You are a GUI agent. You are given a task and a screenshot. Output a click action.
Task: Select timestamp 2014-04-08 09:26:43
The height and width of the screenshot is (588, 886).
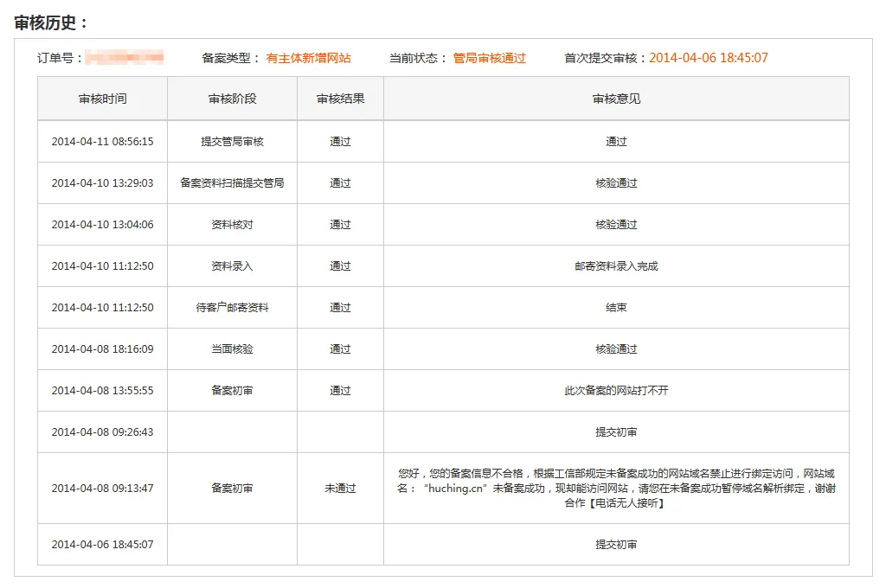pos(102,432)
